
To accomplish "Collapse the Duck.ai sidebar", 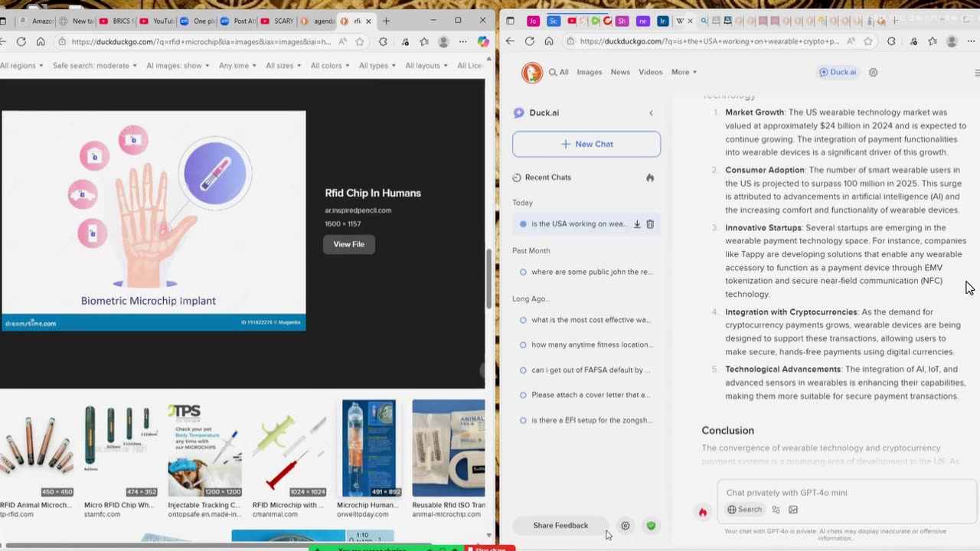I will [652, 112].
